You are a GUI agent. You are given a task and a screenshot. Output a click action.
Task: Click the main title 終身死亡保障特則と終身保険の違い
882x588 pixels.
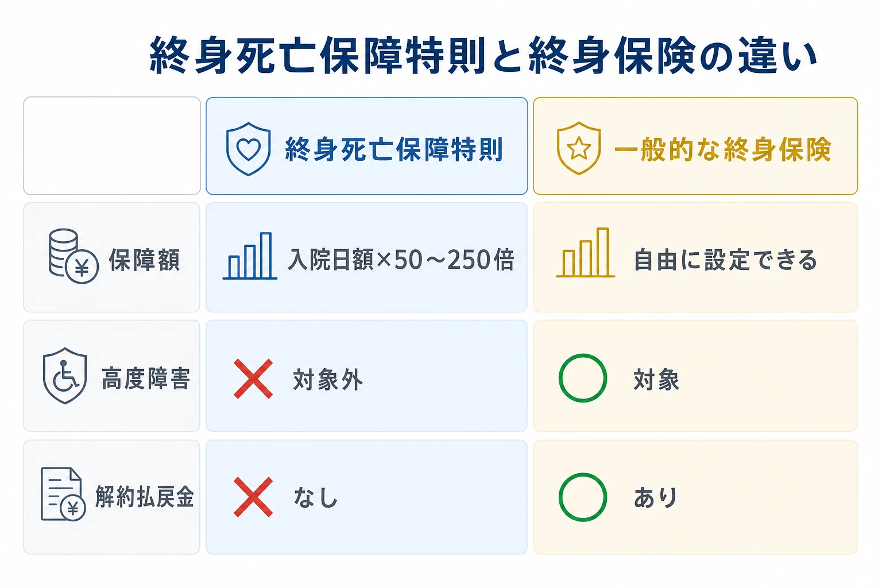[x=483, y=56]
